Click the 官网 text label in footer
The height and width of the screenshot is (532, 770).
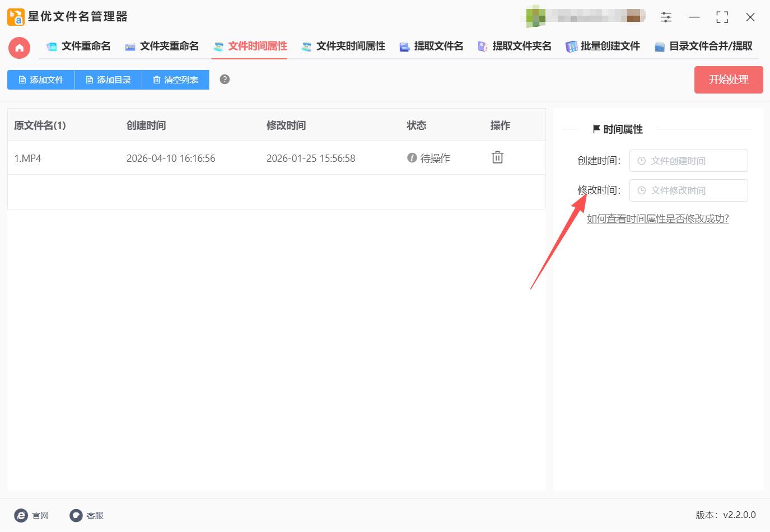40,515
